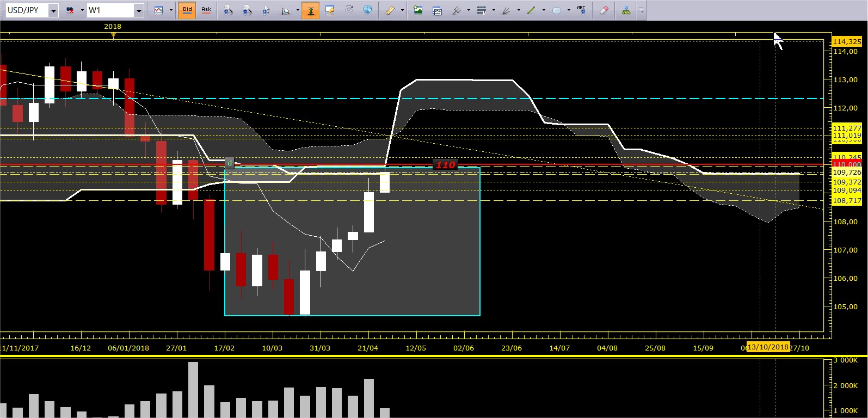Viewport: 868px width, 418px height.
Task: Select the cursor zoom tool
Action: click(266, 10)
